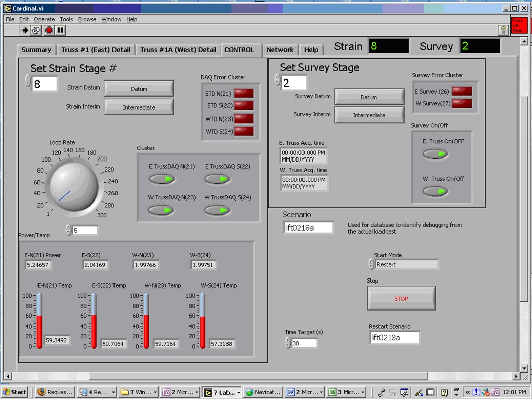This screenshot has height=399, width=532.
Task: Click the E Survey (26) error LED
Action: [462, 91]
